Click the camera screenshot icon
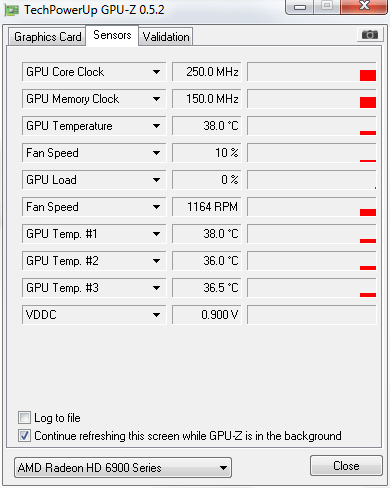The height and width of the screenshot is (488, 390). pos(370,35)
